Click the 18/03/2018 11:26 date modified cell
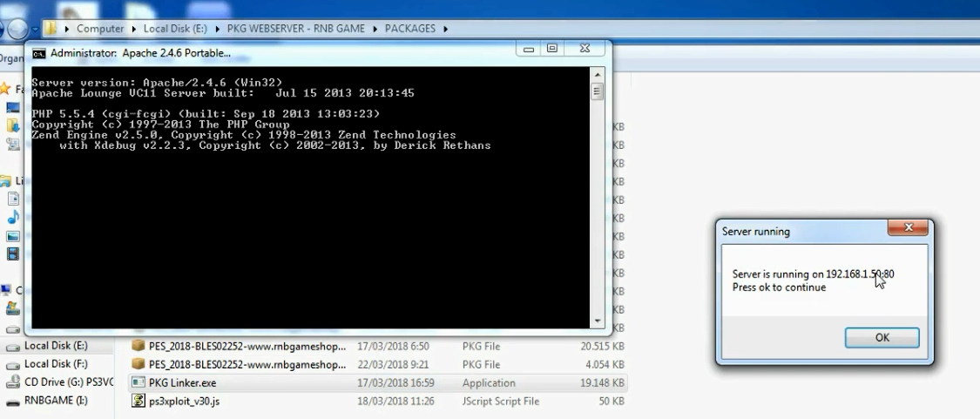The width and height of the screenshot is (980, 419). [395, 401]
